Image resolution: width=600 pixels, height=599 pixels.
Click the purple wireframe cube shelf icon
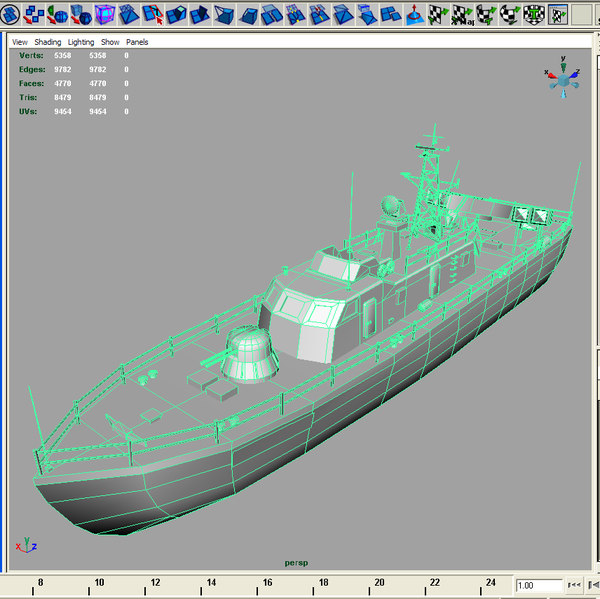(104, 14)
